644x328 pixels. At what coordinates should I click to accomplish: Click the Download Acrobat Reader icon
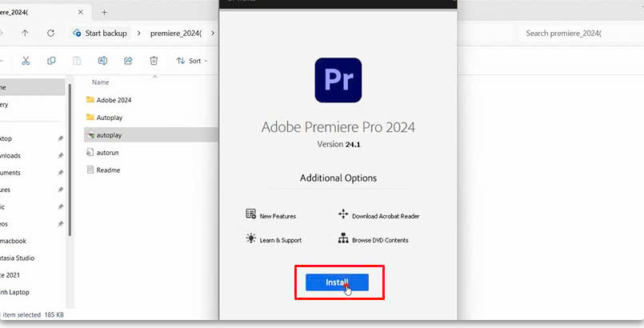pos(343,214)
